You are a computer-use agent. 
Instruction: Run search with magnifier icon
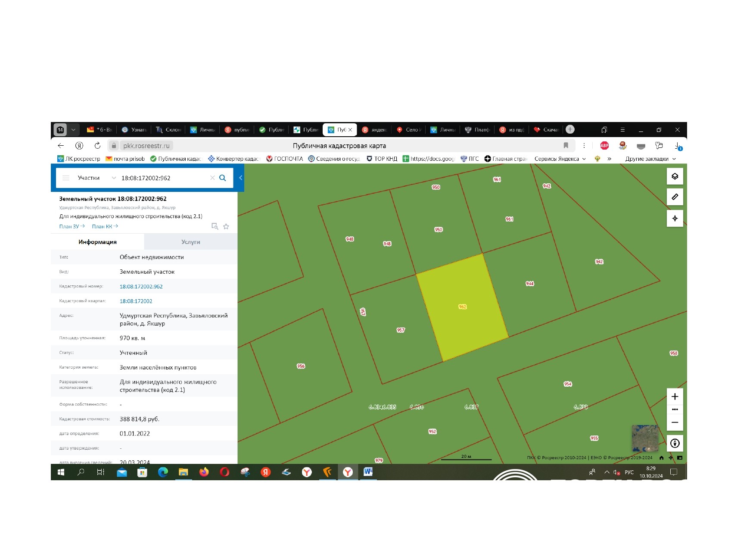(223, 178)
